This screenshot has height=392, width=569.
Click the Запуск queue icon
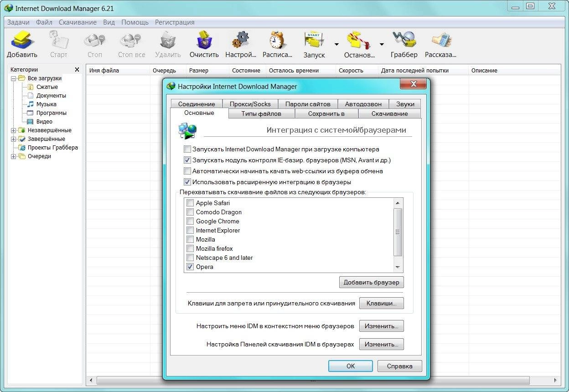click(314, 40)
